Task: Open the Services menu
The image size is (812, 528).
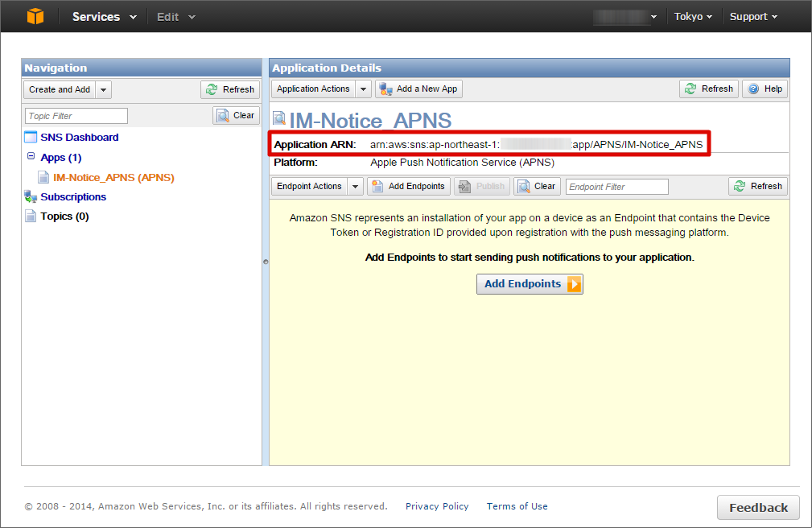Action: pos(104,17)
